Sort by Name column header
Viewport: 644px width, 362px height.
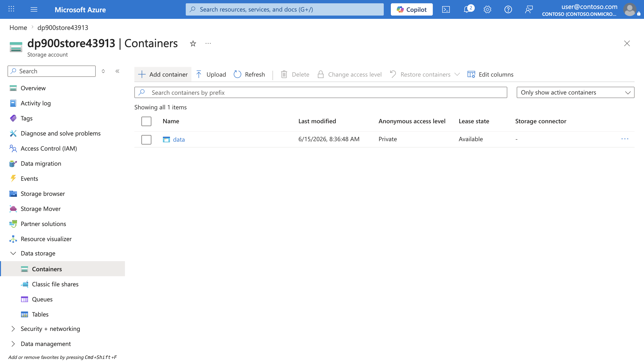click(x=171, y=121)
